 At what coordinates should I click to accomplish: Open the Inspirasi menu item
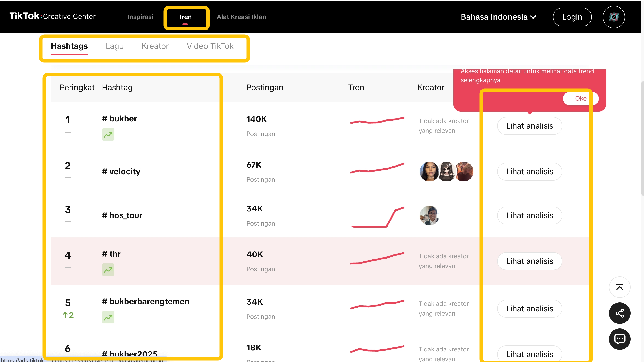coord(140,17)
